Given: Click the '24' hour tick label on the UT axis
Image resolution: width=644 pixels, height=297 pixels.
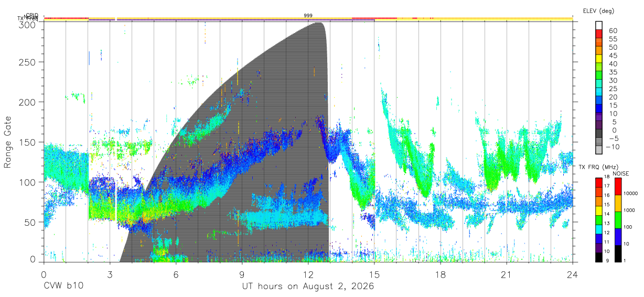Looking at the screenshot, I should click(572, 273).
